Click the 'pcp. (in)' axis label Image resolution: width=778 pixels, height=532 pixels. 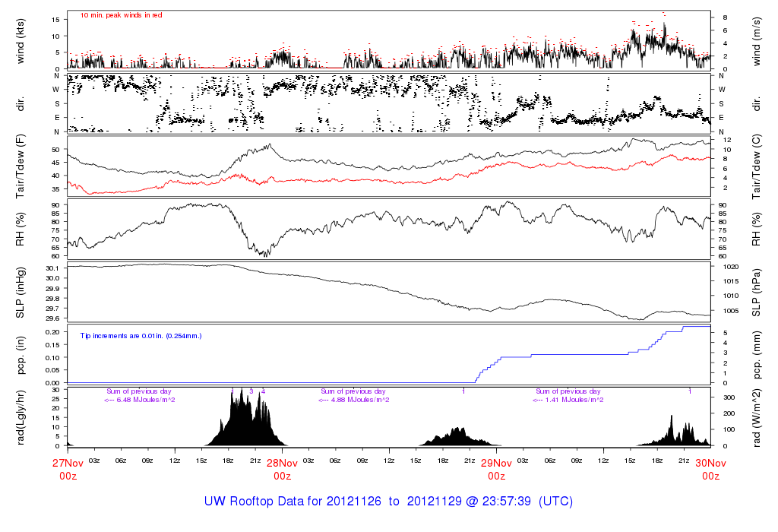coord(21,355)
